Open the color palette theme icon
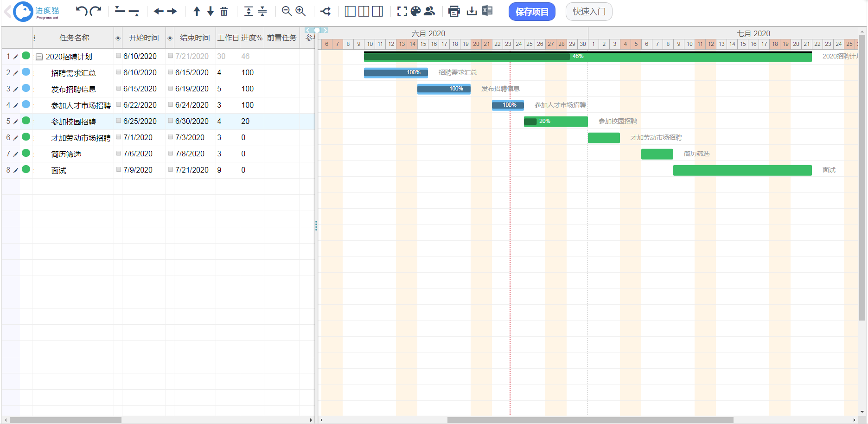This screenshot has width=868, height=424. click(416, 11)
